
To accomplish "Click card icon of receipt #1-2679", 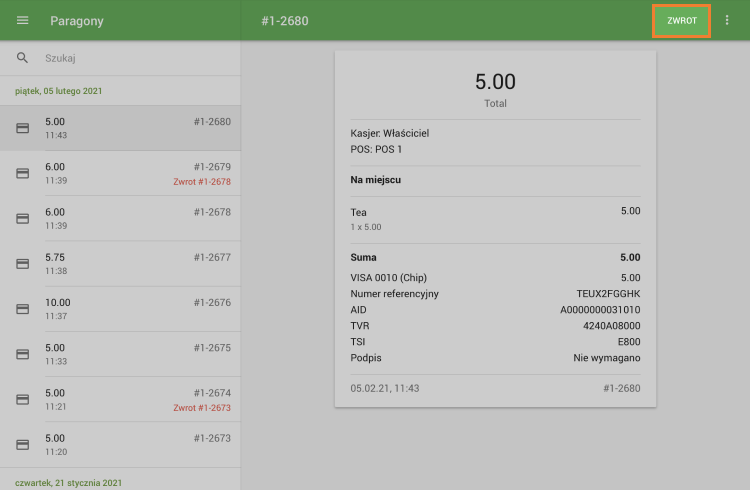I will point(22,173).
